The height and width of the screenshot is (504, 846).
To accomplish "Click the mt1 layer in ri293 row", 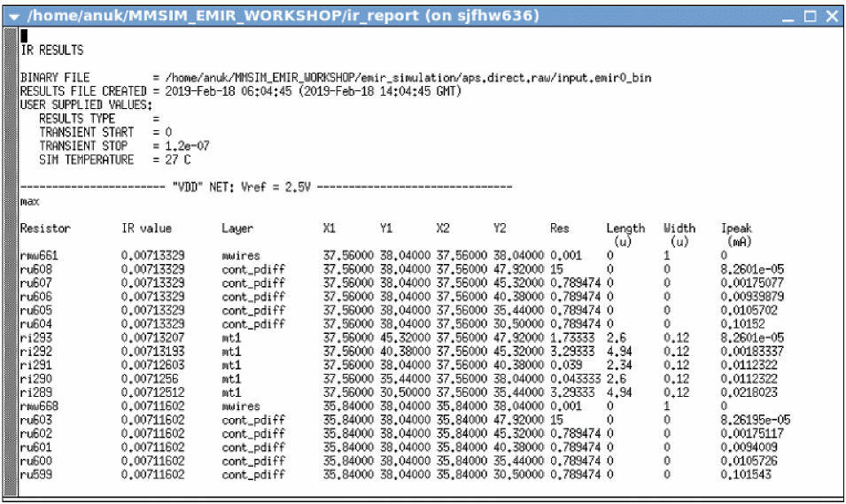I will [x=231, y=337].
